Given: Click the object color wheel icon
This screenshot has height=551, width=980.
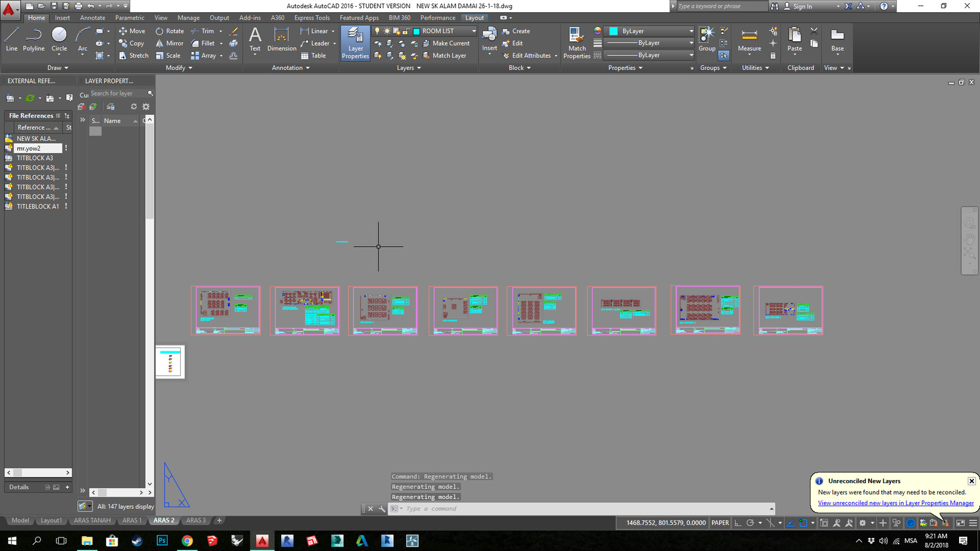Looking at the screenshot, I should pyautogui.click(x=598, y=31).
